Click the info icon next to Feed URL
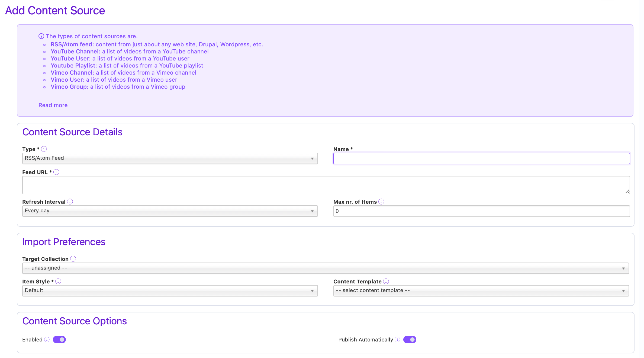 (x=56, y=172)
